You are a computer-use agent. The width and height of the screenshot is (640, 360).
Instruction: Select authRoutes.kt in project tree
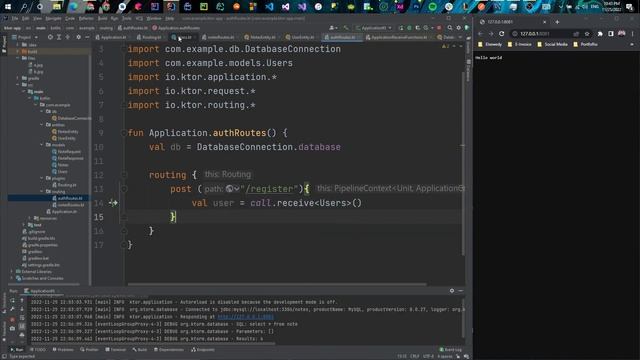point(67,198)
